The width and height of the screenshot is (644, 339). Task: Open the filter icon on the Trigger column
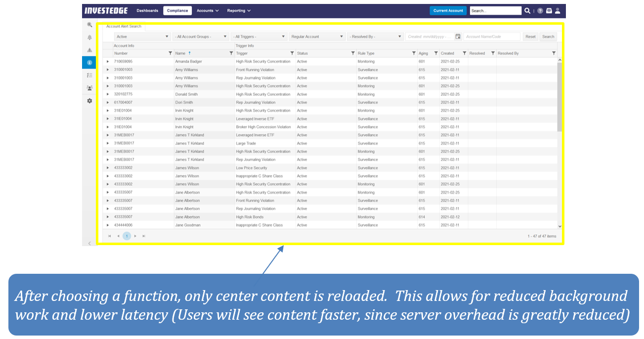(x=292, y=53)
